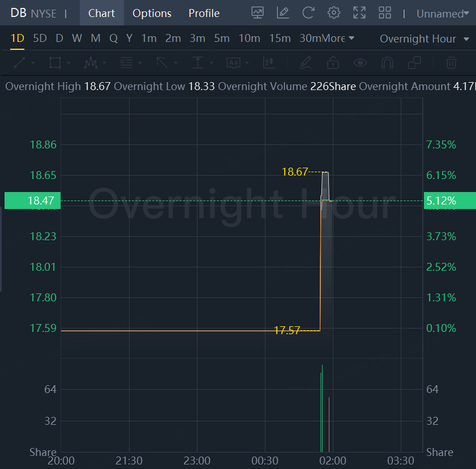Switch to the Profile tab

(204, 13)
